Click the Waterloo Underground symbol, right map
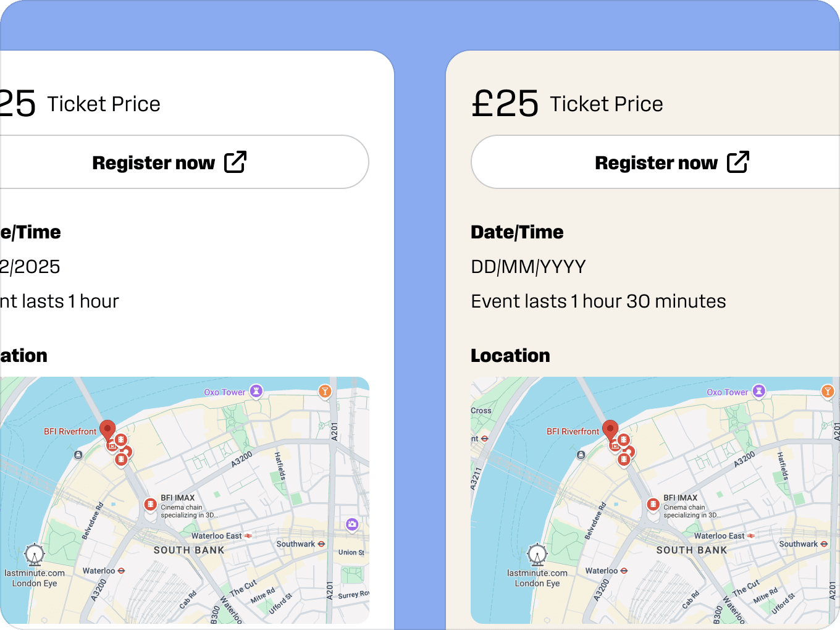This screenshot has height=630, width=840. 624,571
